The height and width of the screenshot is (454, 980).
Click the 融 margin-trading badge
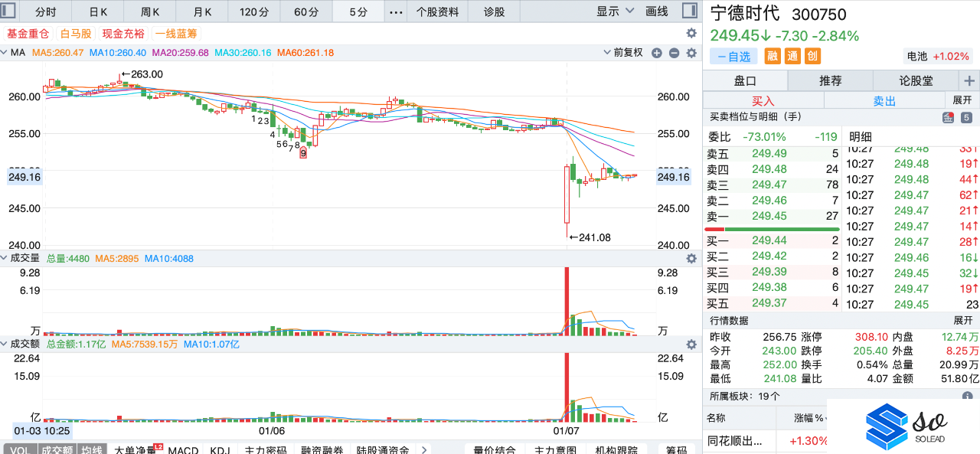773,56
